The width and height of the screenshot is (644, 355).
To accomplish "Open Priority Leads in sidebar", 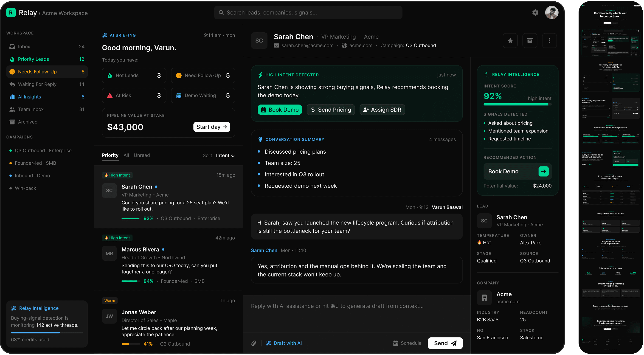I will (47, 59).
